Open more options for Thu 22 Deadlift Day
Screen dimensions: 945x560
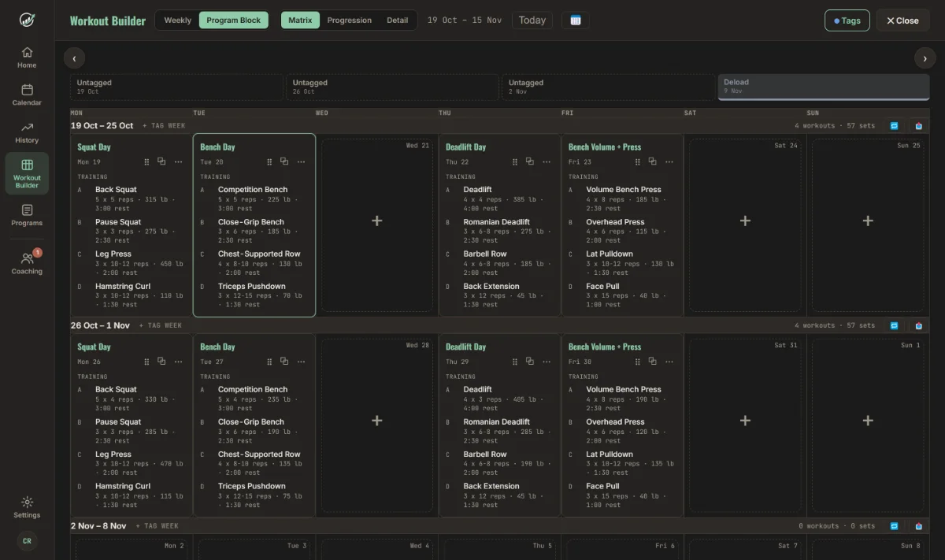[547, 161]
